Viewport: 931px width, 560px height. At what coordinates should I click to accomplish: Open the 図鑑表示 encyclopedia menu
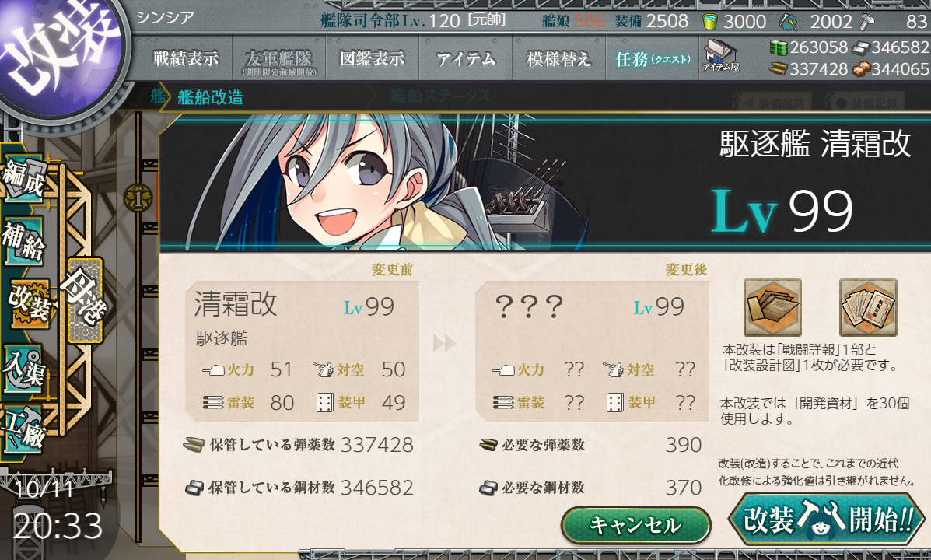pyautogui.click(x=373, y=58)
